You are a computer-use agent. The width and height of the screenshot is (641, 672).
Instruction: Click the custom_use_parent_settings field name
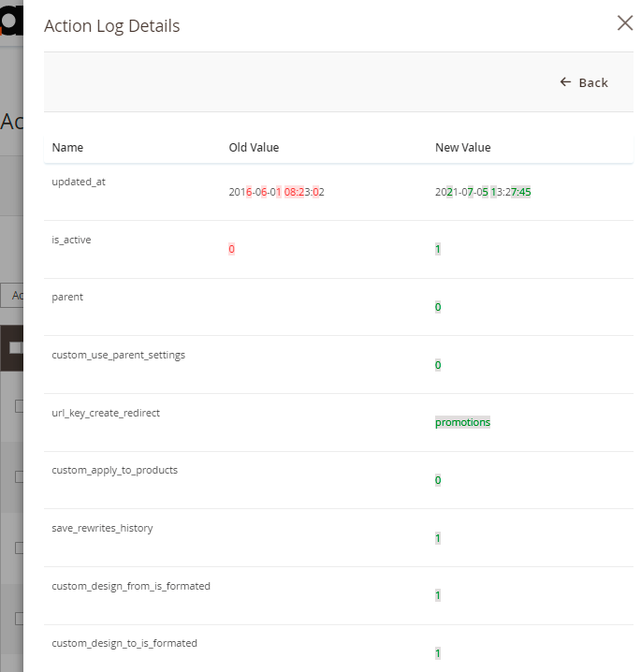118,355
